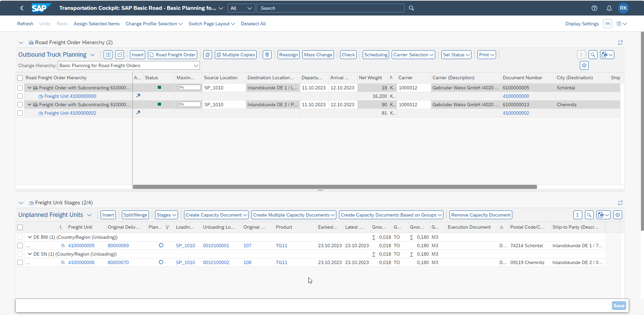Open the copy icon next to Multiple Copies
The height and width of the screenshot is (315, 644).
(x=207, y=54)
